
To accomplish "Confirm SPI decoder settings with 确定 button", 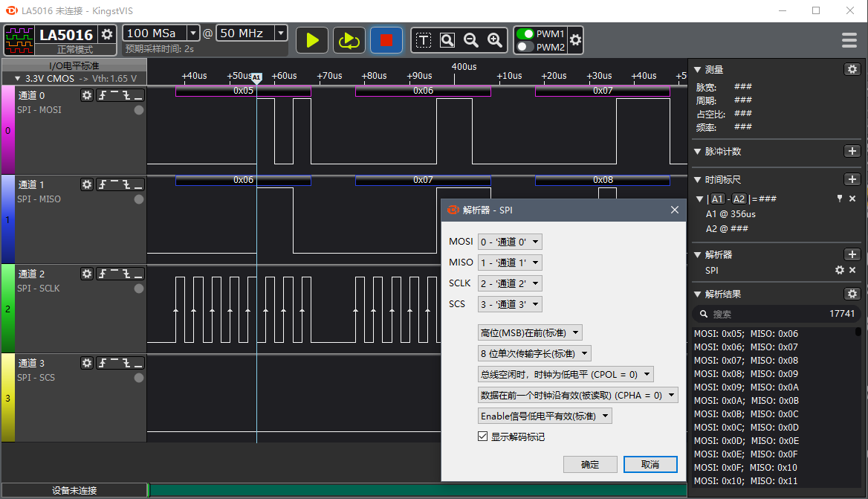I will tap(590, 464).
